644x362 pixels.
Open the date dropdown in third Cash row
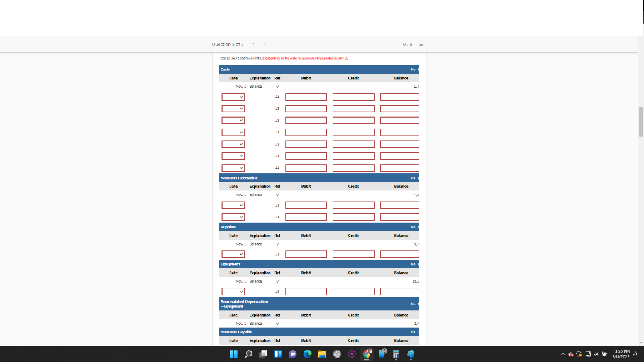[x=233, y=120]
